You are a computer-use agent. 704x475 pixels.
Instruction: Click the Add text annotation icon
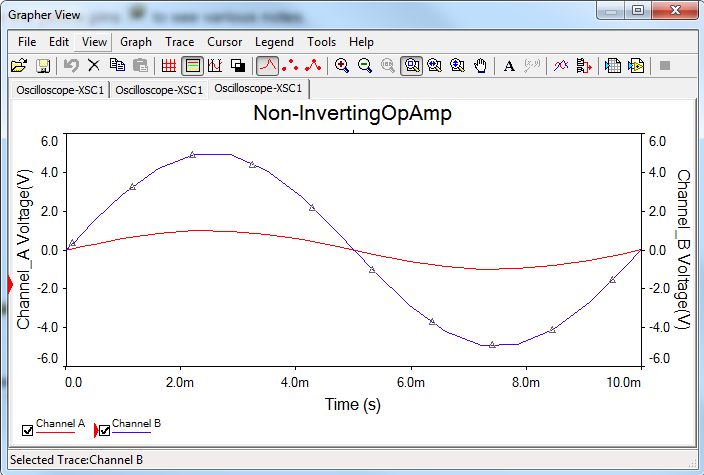click(x=509, y=66)
